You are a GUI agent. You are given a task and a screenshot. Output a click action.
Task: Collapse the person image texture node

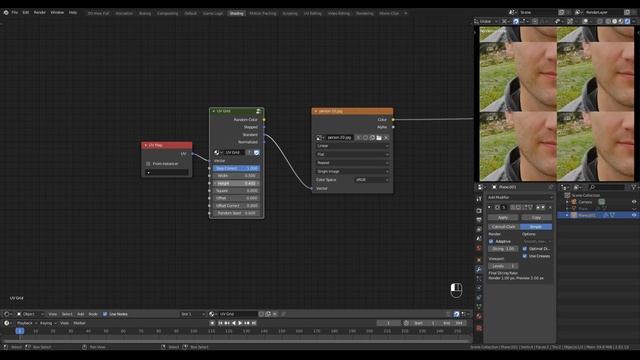[x=316, y=111]
